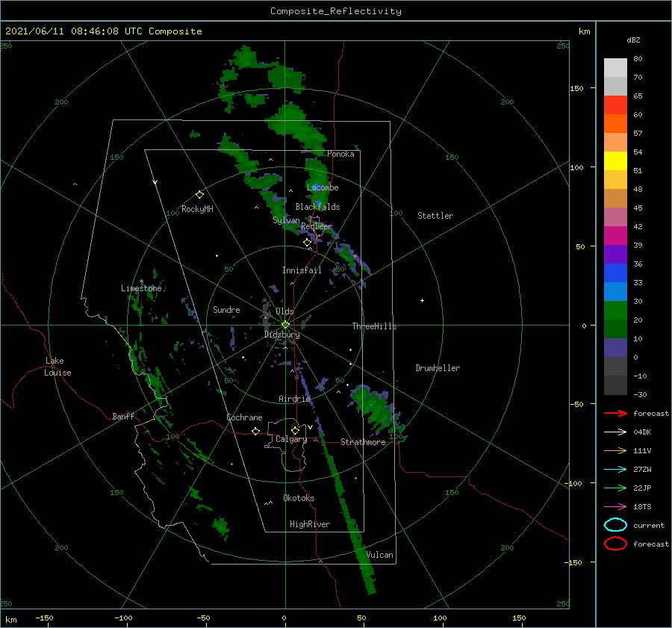Pick the bright green 20-30 dBZ swatch

(x=615, y=310)
